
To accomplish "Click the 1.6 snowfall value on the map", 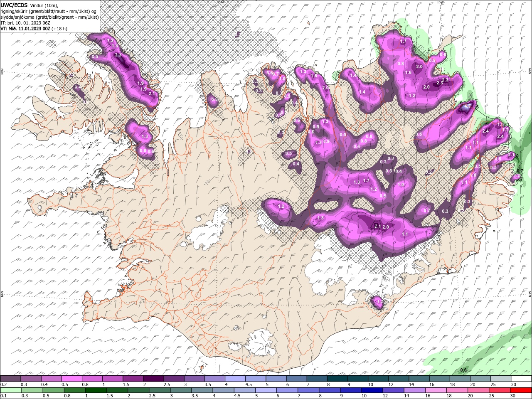I will [x=408, y=72].
